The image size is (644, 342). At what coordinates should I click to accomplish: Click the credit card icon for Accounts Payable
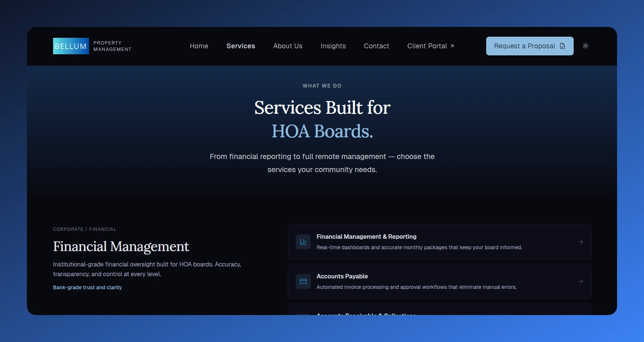(x=303, y=281)
